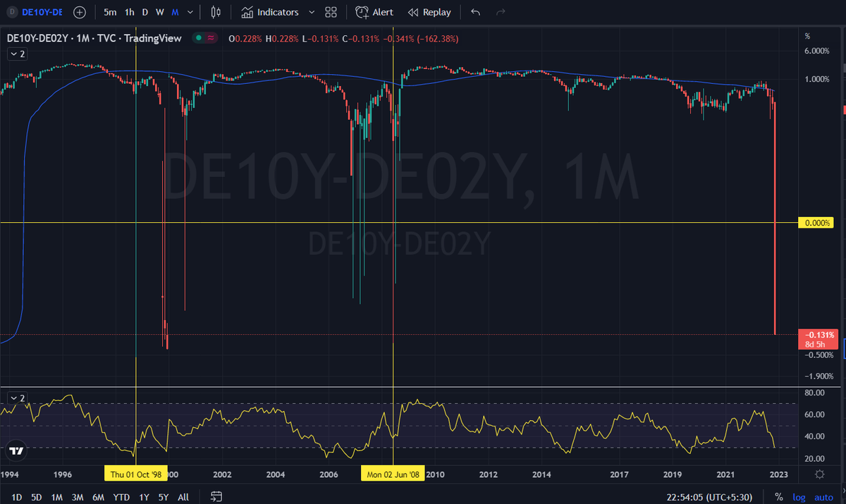846x504 pixels.
Task: Click the 80.00 RSI axis label
Action: coord(815,392)
